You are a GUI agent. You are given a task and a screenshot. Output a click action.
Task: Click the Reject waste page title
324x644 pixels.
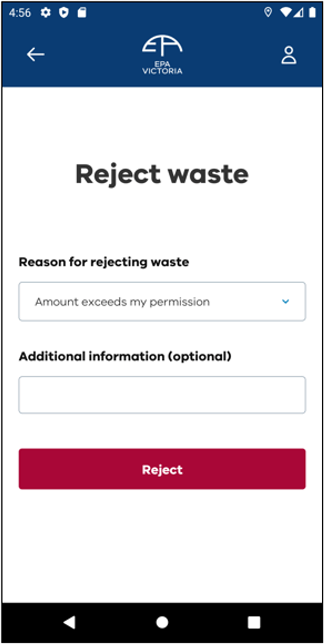[x=162, y=174]
